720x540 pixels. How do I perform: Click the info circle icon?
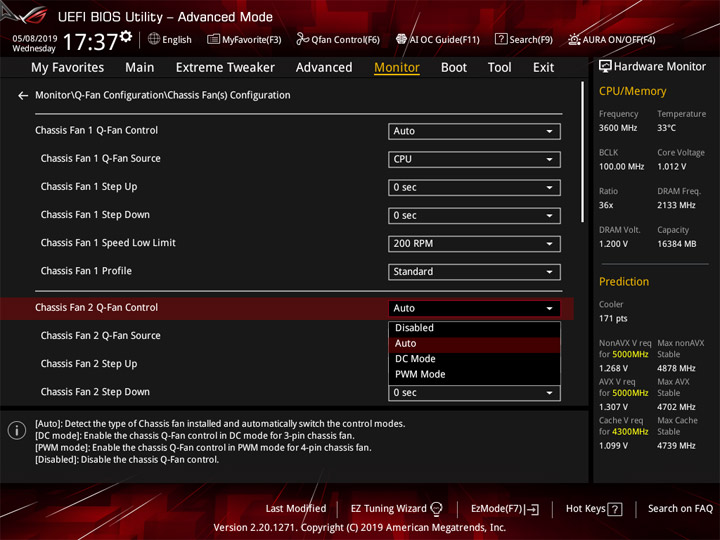[17, 431]
